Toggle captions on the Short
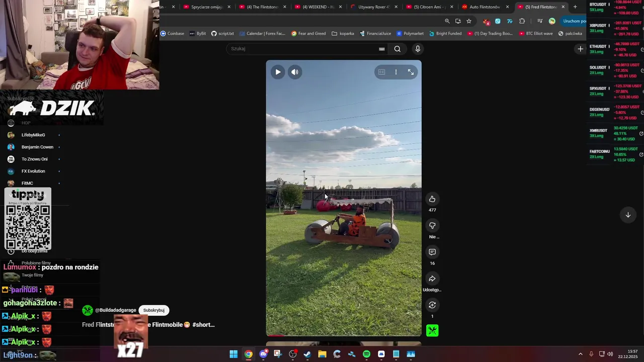Image resolution: width=644 pixels, height=362 pixels. pos(381,72)
